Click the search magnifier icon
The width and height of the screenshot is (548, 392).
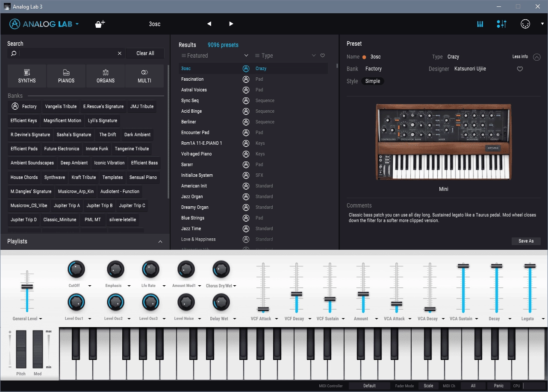point(14,53)
